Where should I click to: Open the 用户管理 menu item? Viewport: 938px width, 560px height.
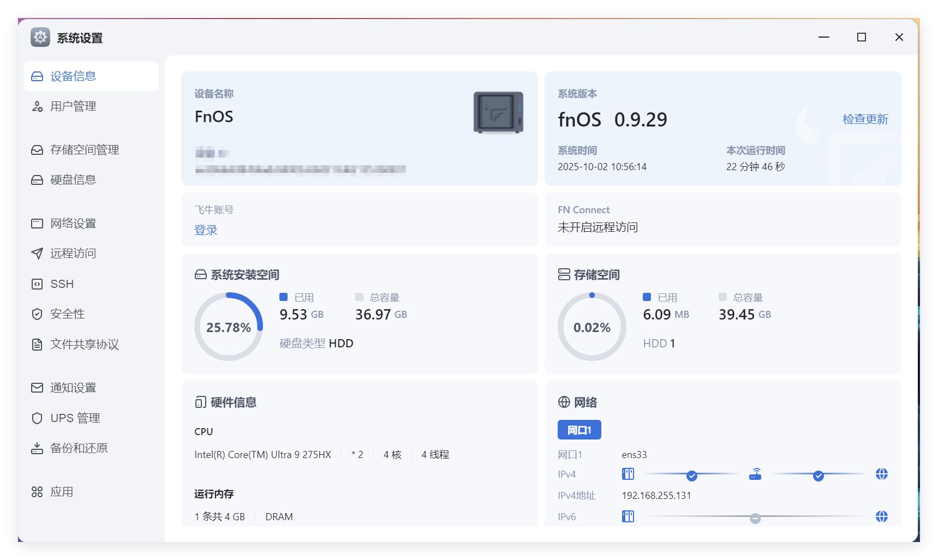point(91,106)
